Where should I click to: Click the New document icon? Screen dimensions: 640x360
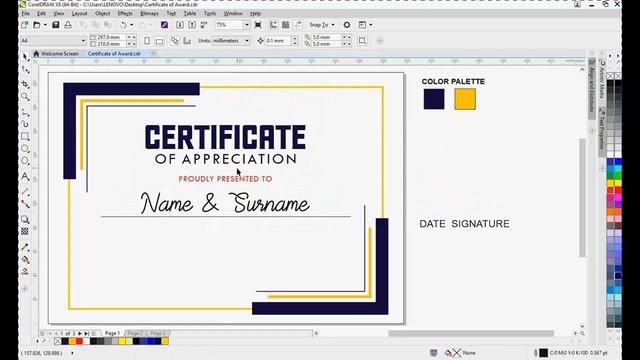point(24,25)
